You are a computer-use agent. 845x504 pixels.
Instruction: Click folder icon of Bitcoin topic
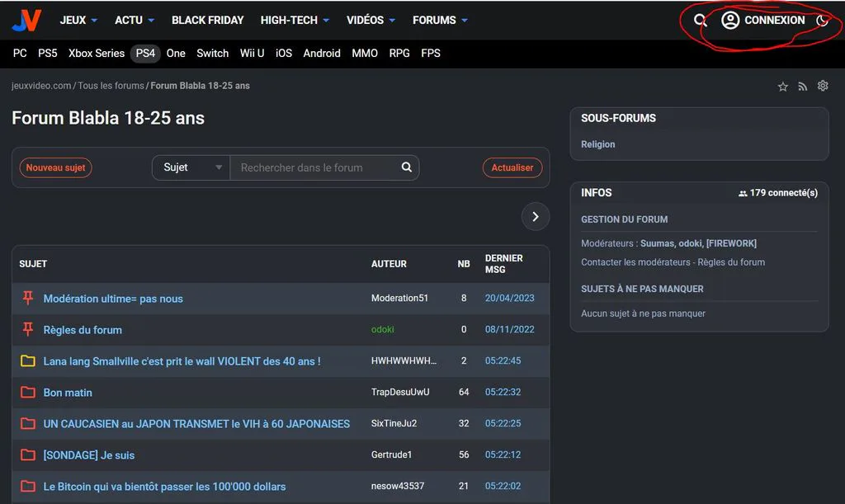point(28,486)
